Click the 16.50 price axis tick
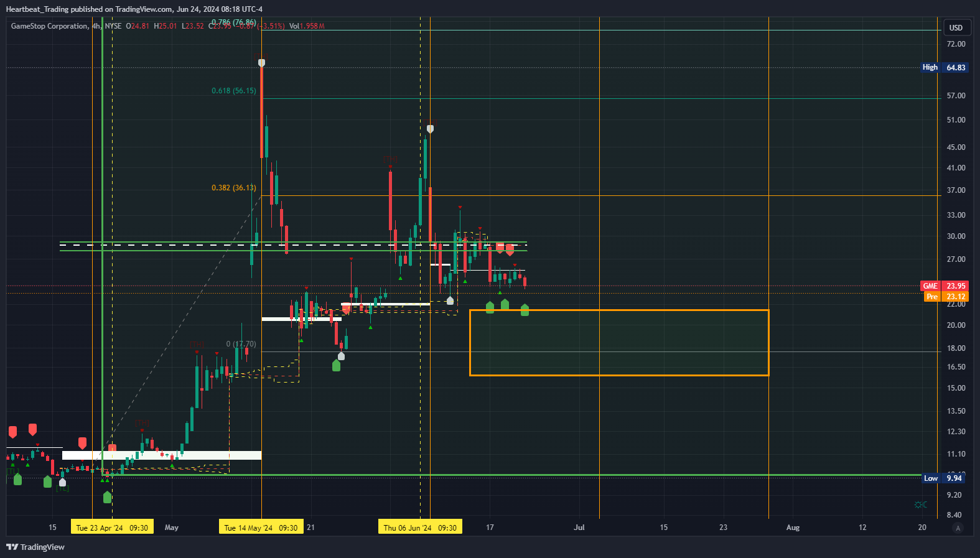The image size is (980, 558). 956,367
